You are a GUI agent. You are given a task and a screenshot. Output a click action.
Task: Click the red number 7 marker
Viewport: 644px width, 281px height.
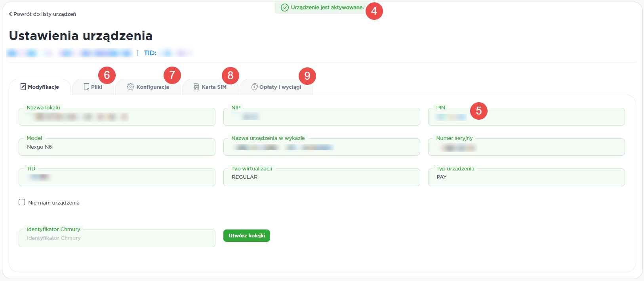coord(172,75)
